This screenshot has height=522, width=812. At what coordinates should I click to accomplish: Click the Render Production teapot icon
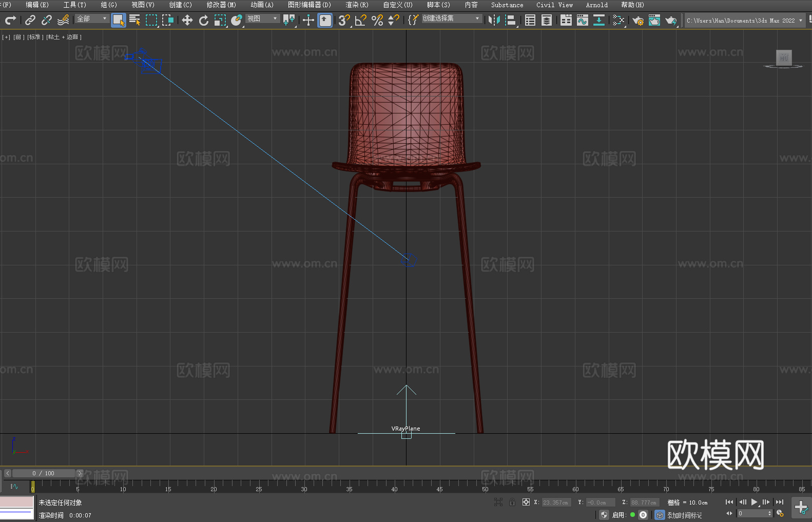pos(671,20)
